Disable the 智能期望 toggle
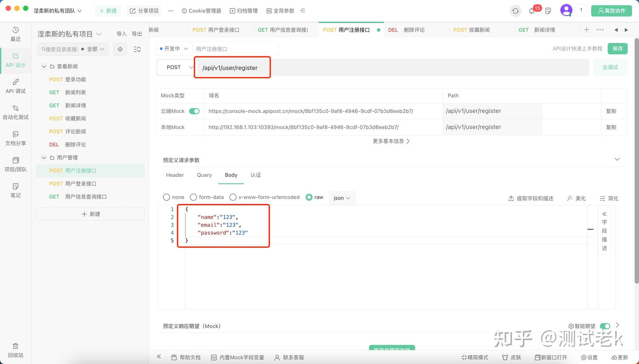Screen dimensions: 639x364 605,325
